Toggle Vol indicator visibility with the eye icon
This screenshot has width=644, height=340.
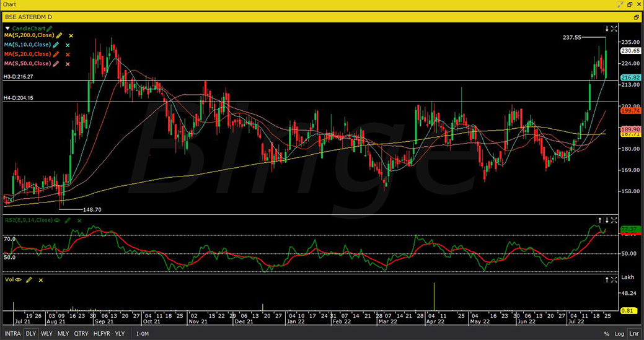click(18, 280)
